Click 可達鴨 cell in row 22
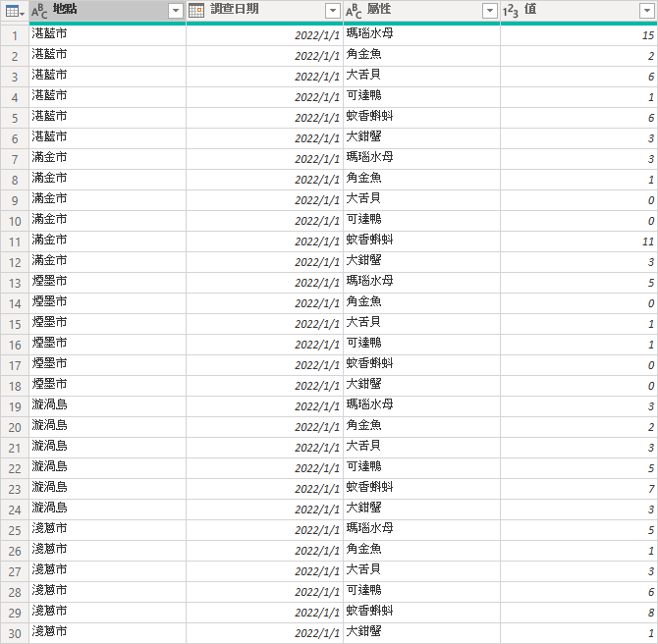This screenshot has height=644, width=658. (421, 468)
